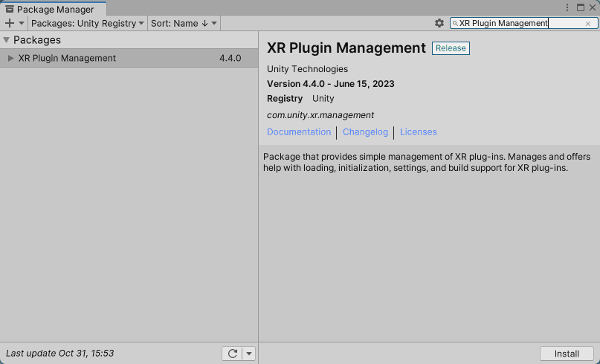
Task: Click the Registry Unity label
Action: pos(300,99)
